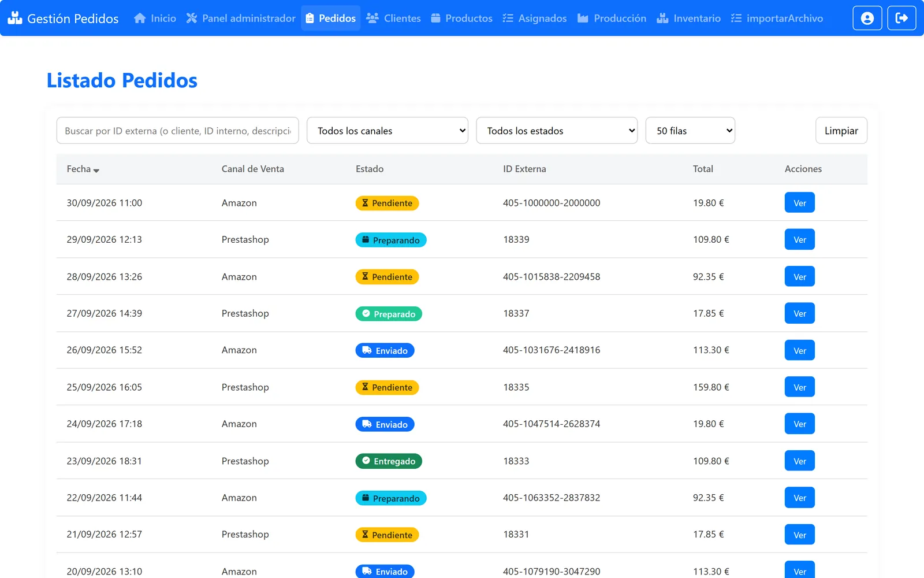Screen dimensions: 924x578
Task: Click Enviado badge for order 405-1079190-3047290
Action: coord(385,571)
